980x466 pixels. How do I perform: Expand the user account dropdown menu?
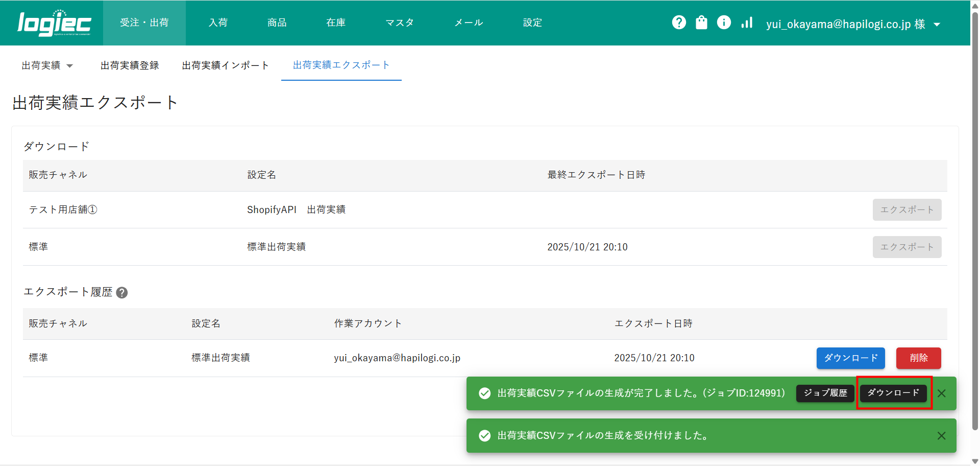(937, 25)
